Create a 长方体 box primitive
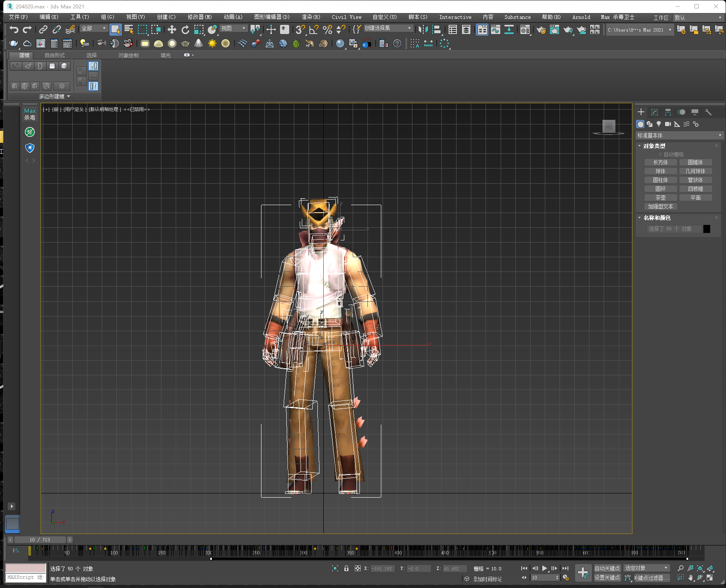 [x=660, y=162]
